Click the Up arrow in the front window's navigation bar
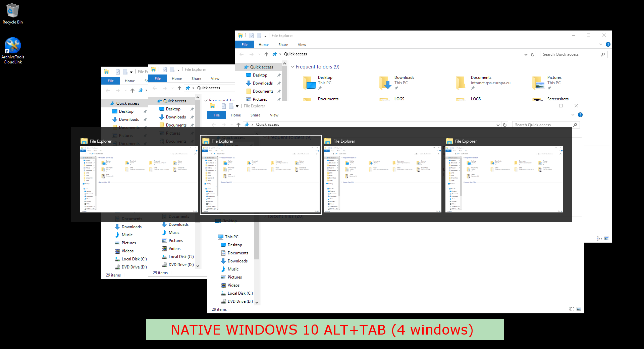This screenshot has height=349, width=644. coord(238,125)
